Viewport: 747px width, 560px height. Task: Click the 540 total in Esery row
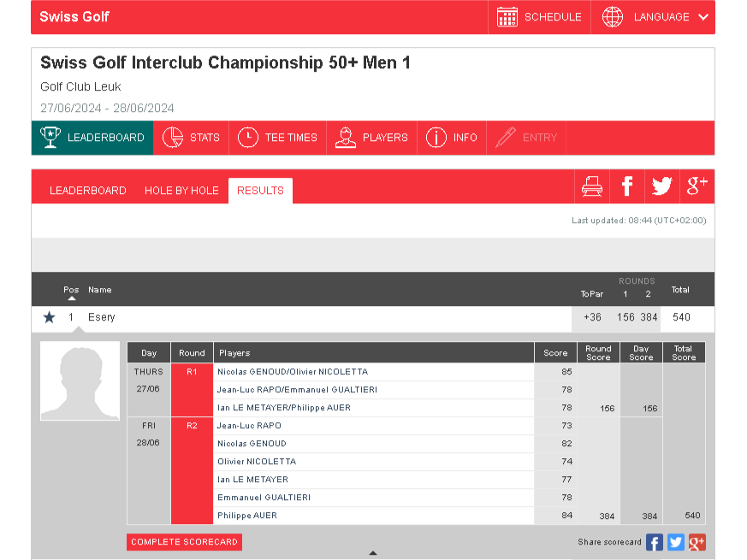681,318
